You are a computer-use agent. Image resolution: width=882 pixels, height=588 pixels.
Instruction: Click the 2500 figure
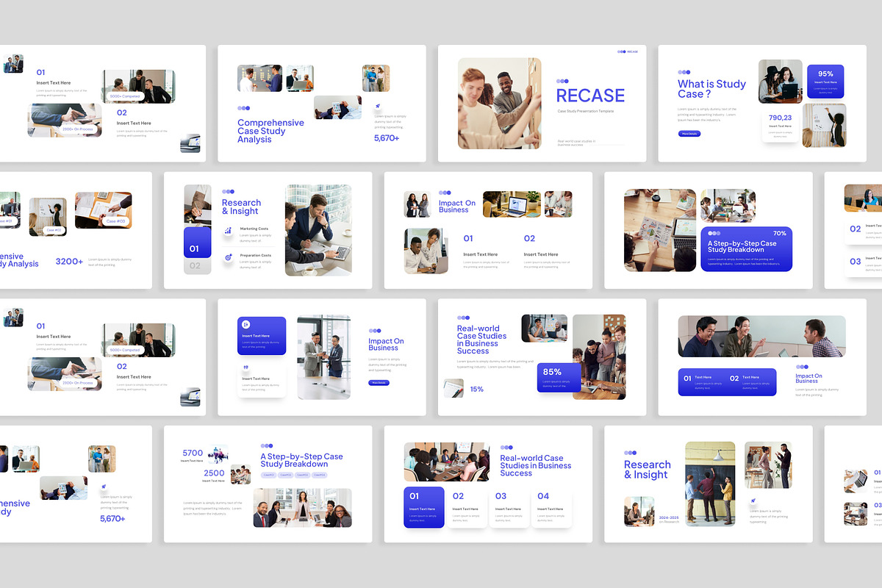tap(214, 473)
